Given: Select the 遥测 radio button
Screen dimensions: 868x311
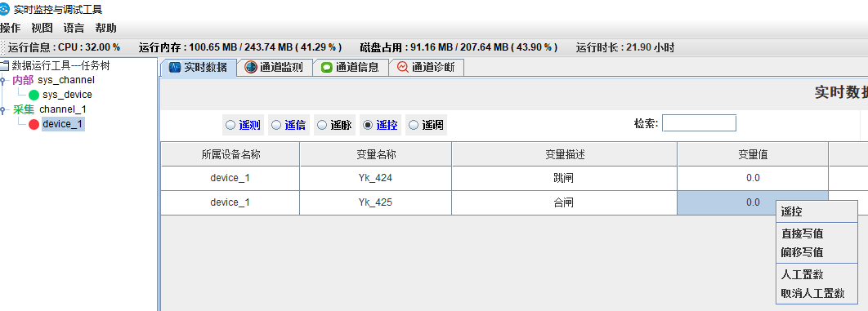Looking at the screenshot, I should pos(230,126).
